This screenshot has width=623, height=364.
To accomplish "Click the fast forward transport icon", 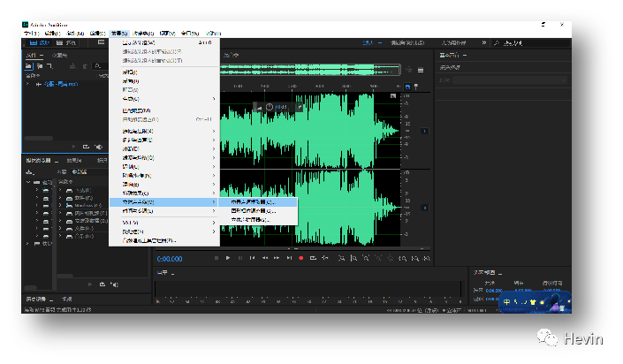I will pyautogui.click(x=277, y=258).
